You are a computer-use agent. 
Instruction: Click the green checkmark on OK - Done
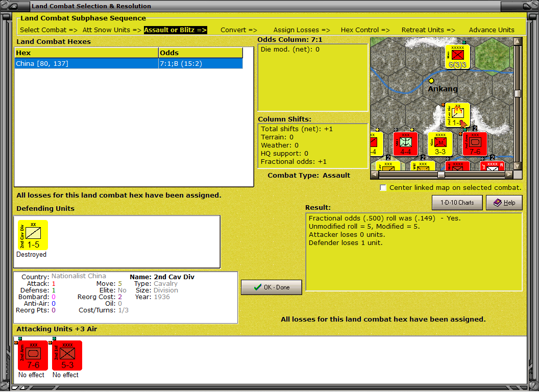click(257, 287)
